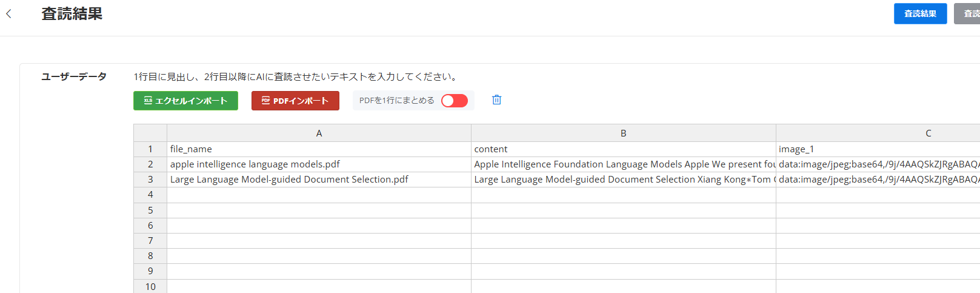Viewport: 980px width, 293px height.
Task: Click the back arrow beside 査読結果 title
Action: pos(8,14)
